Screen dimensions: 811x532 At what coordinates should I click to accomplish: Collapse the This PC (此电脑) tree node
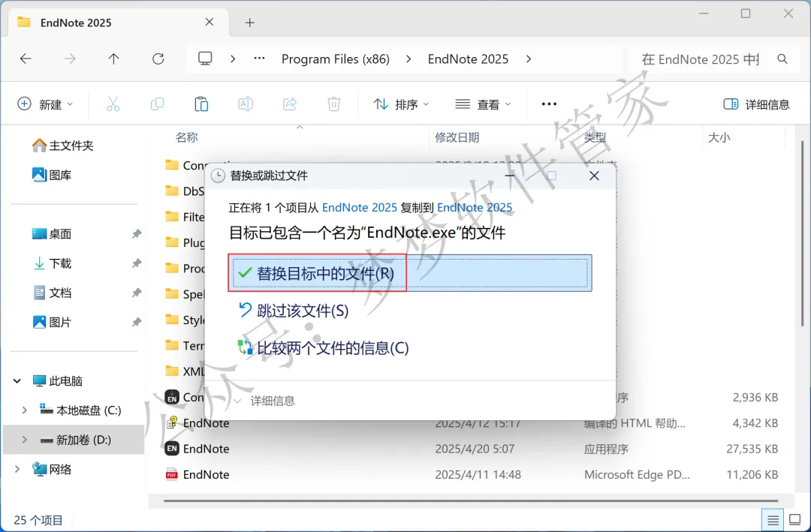click(17, 381)
